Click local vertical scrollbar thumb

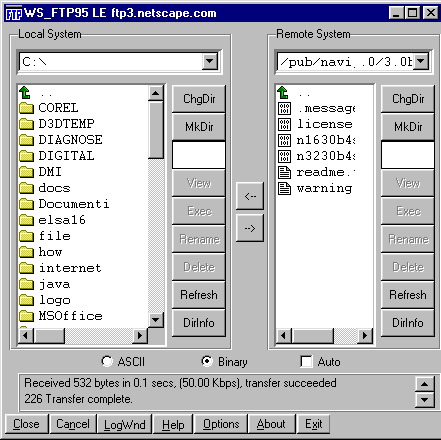[156, 130]
